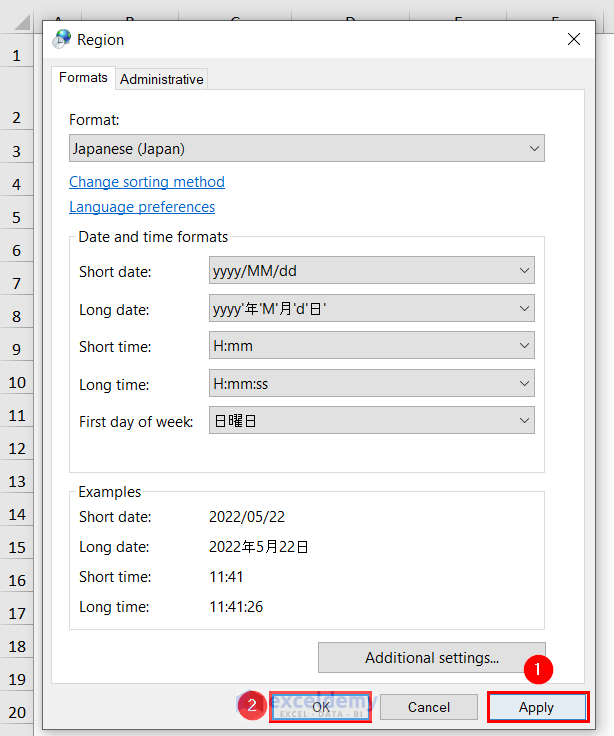Select row 3 header in the spreadsheet
The height and width of the screenshot is (736, 614).
point(16,151)
